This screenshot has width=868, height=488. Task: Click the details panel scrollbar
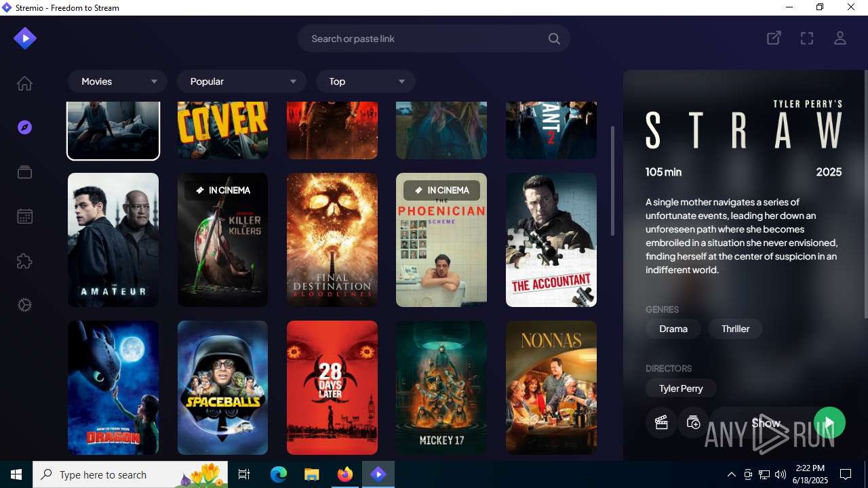click(865, 193)
